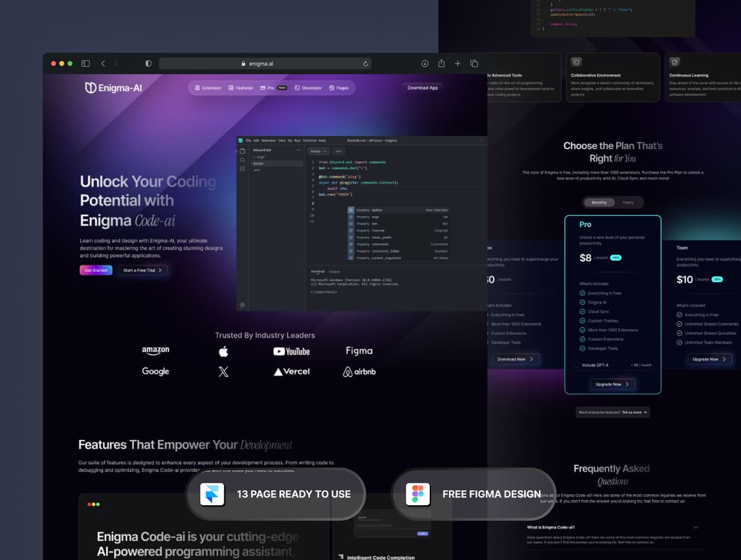
Task: Check the Include GPT-4 add-on checkbox
Action: pyautogui.click(x=577, y=365)
